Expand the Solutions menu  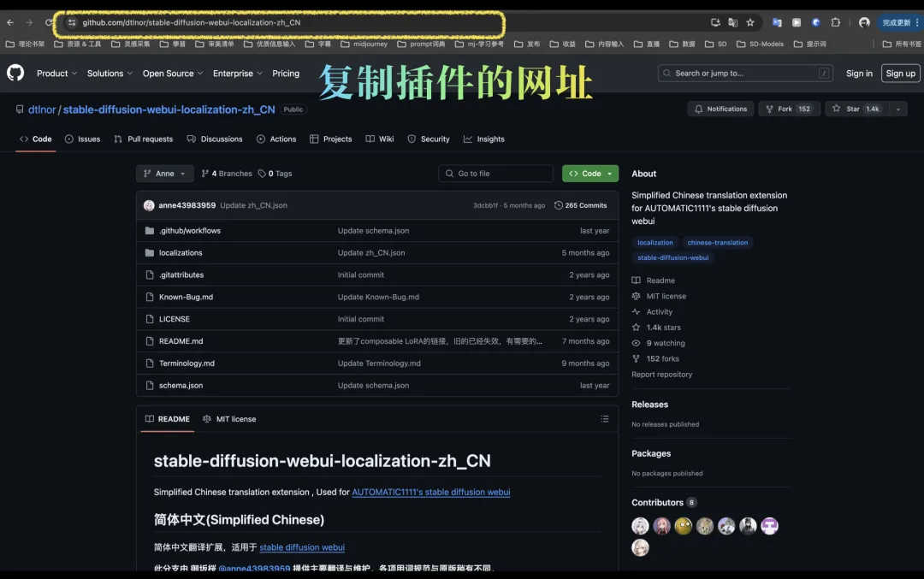110,74
